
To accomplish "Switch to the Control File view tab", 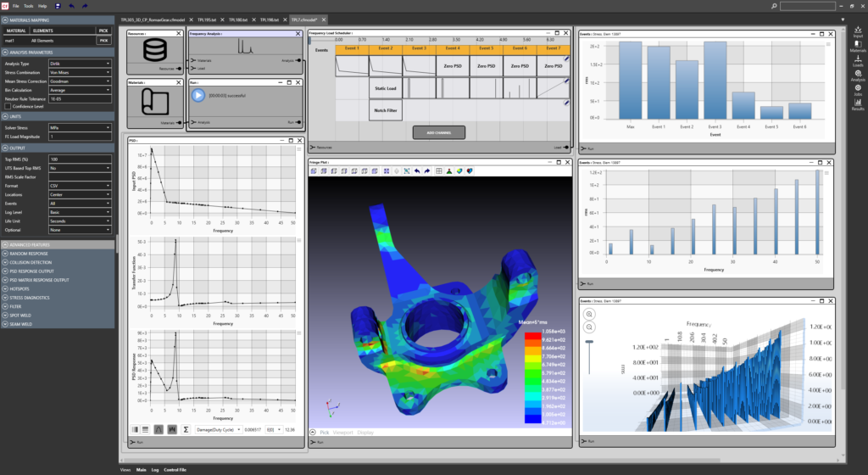I will [x=175, y=469].
